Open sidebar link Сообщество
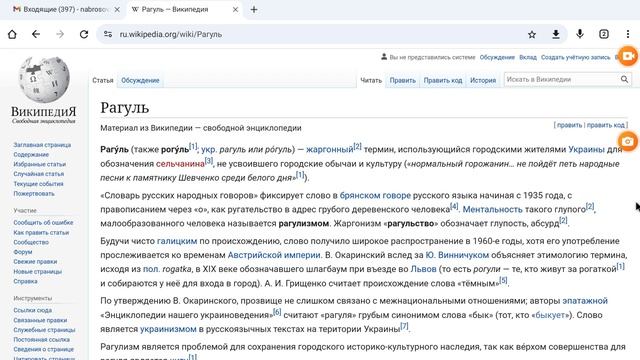 [31, 242]
